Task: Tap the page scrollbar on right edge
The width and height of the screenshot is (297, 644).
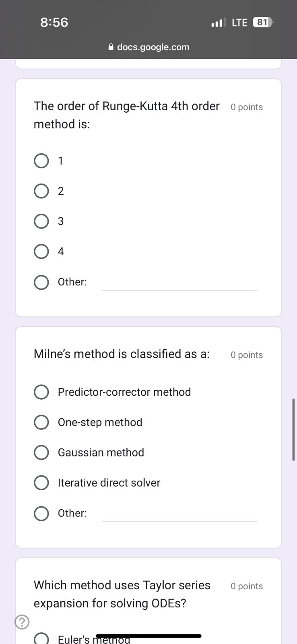Action: click(x=294, y=429)
